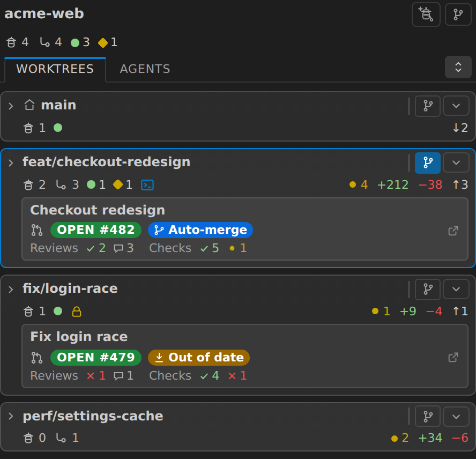The height and width of the screenshot is (459, 476).
Task: Click the rejected review count on #479
Action: 96,376
